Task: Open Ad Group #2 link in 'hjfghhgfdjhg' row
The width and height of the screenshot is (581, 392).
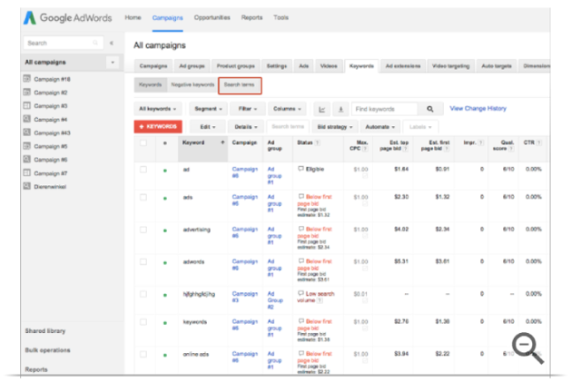Action: coord(275,300)
